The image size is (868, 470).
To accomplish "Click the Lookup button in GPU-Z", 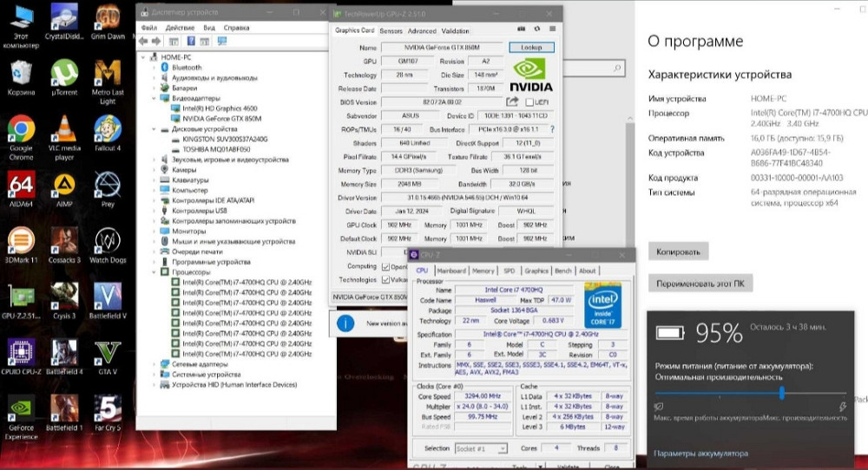I will [531, 47].
